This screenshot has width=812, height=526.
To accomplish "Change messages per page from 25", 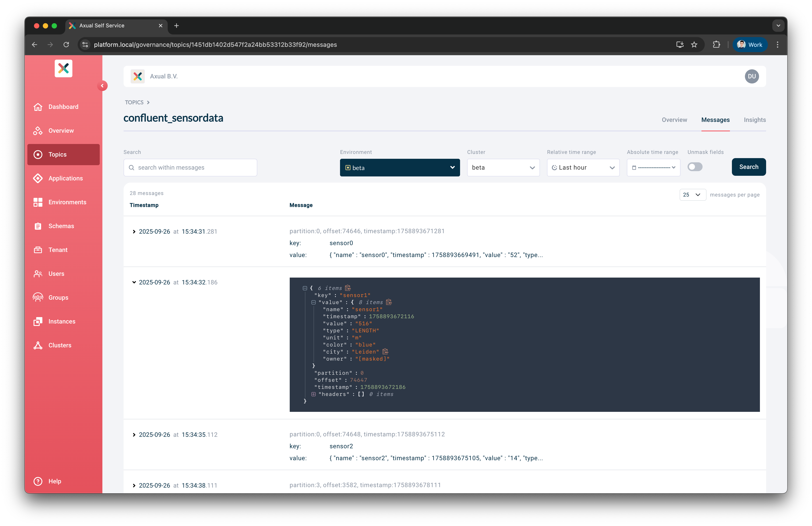I will (692, 195).
